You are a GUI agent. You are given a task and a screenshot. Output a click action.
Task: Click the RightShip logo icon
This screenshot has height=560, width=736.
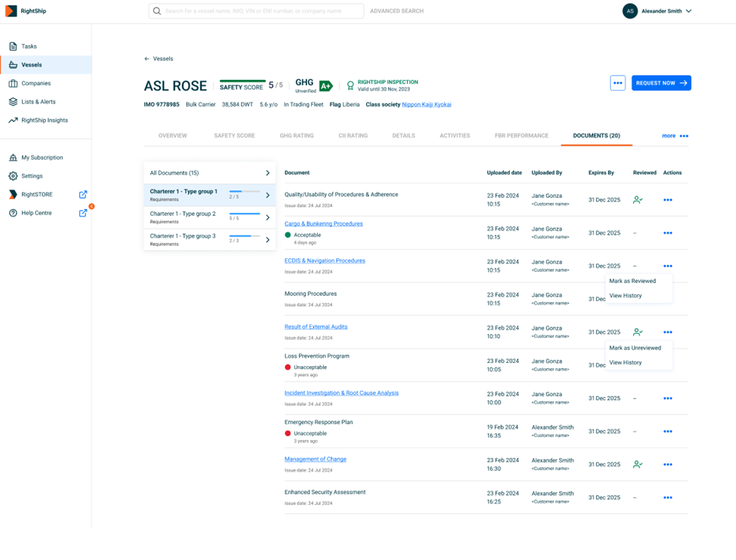click(x=11, y=11)
